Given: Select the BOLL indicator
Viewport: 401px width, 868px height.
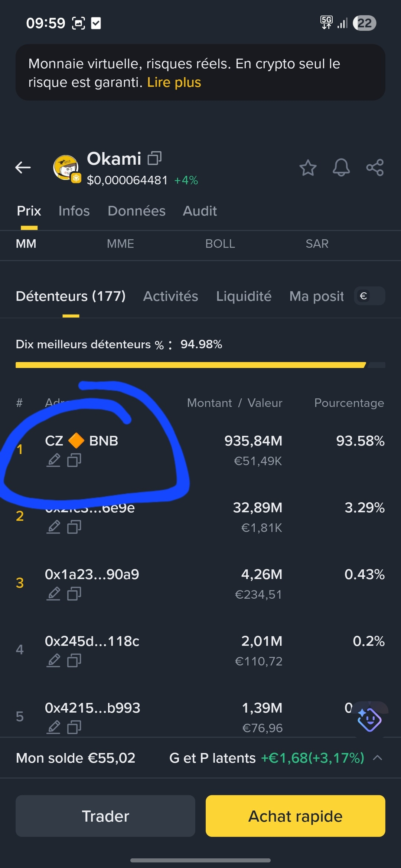Looking at the screenshot, I should pos(220,244).
